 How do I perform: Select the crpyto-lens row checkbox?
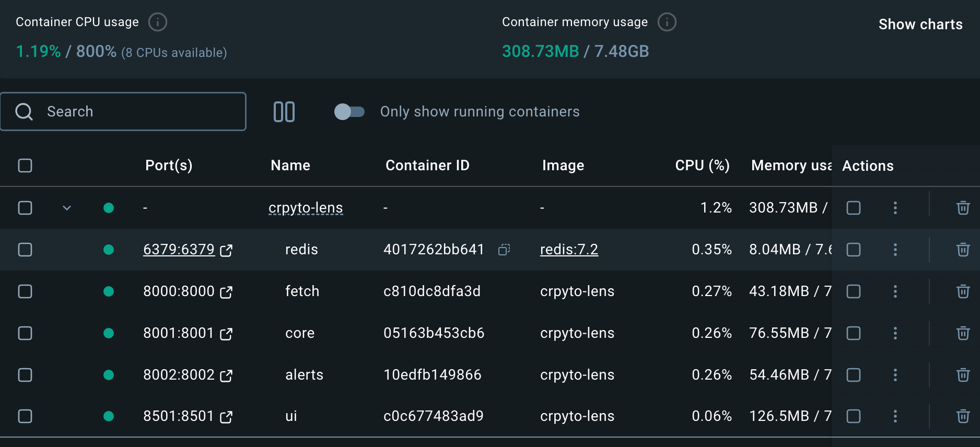tap(25, 208)
